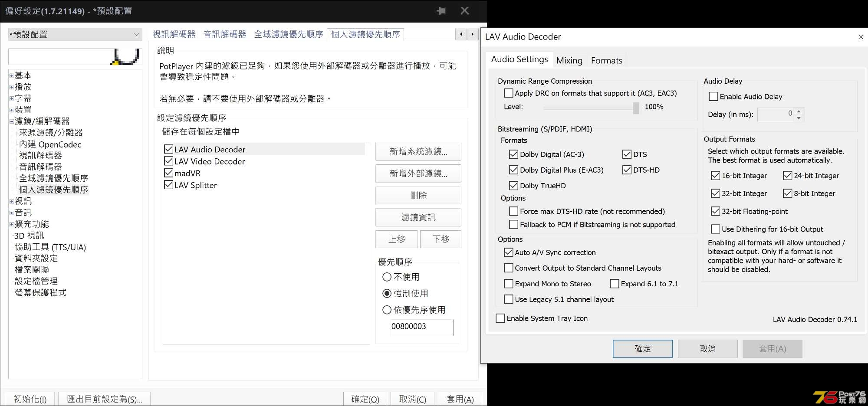Select the 個人濾鏡優先順序 tab
The image size is (868, 406).
(x=365, y=34)
